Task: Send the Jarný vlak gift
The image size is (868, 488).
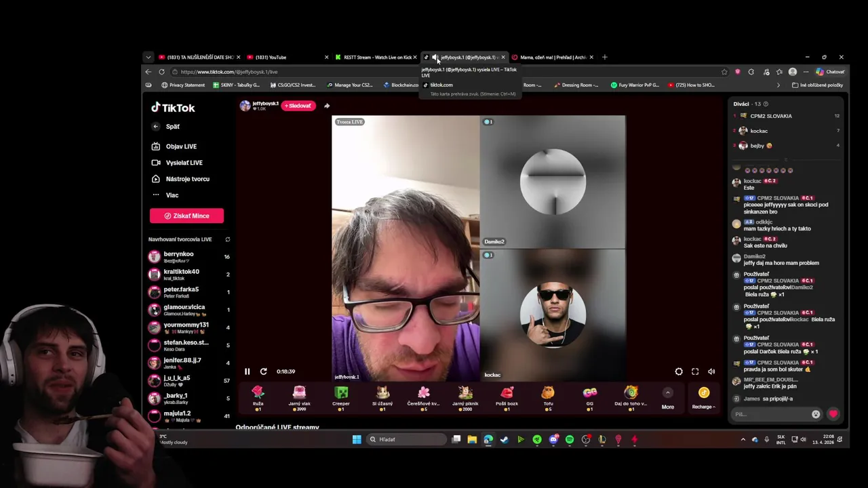Action: point(299,398)
